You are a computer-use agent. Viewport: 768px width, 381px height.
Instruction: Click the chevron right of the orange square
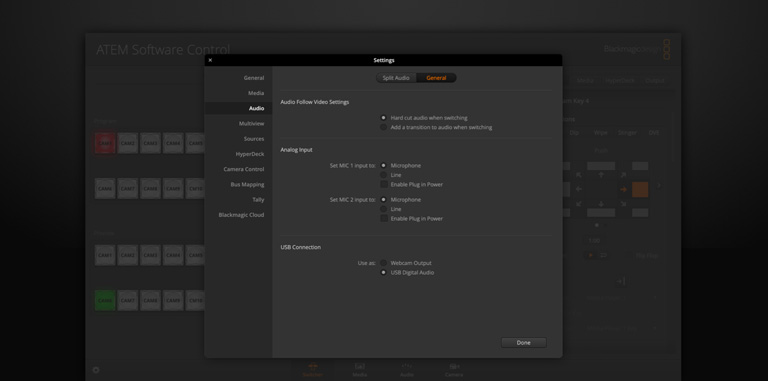(659, 186)
